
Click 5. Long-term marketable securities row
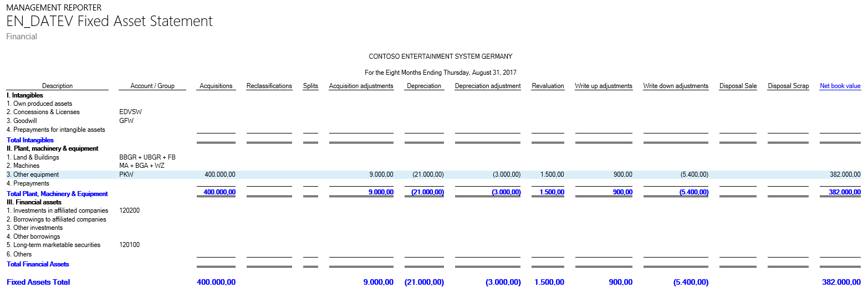tap(53, 245)
